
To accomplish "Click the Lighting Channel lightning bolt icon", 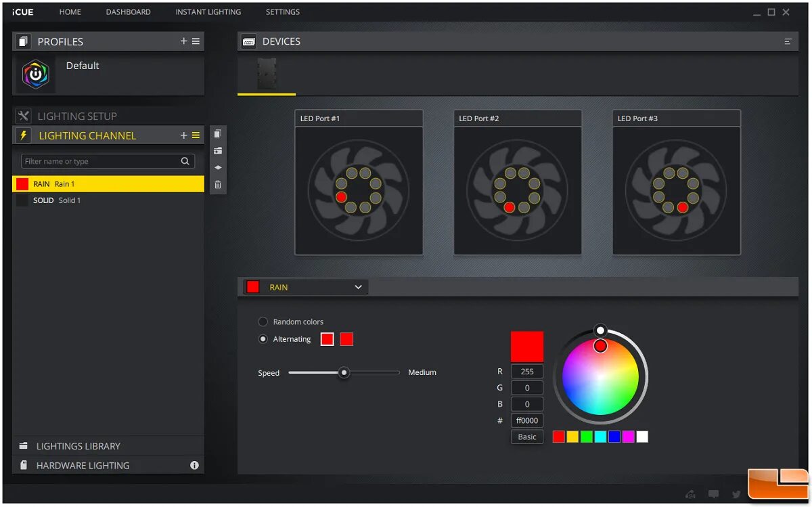I will (24, 135).
